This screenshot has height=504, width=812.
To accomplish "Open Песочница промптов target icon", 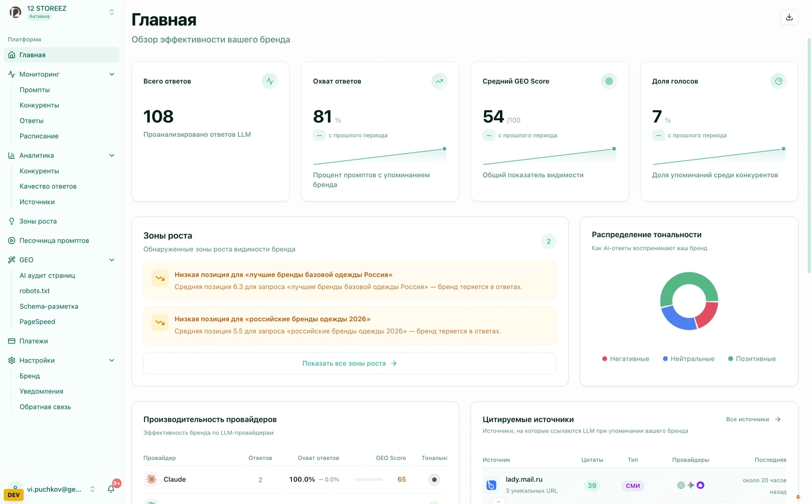I will (x=11, y=240).
